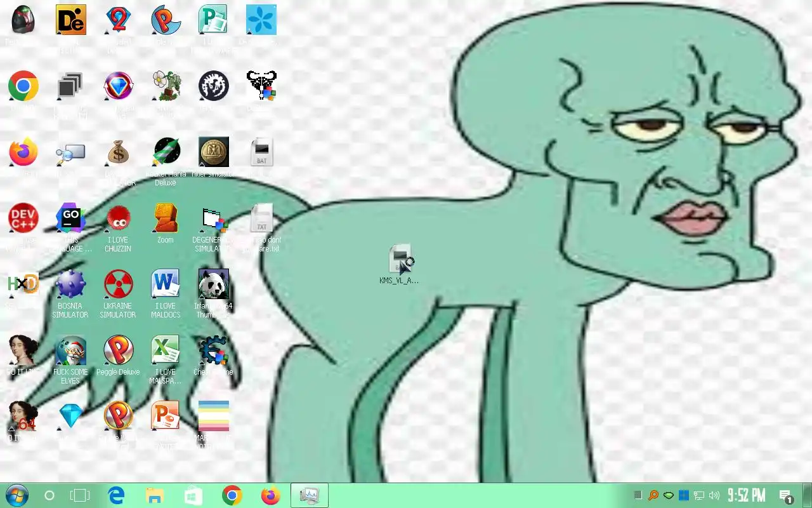The height and width of the screenshot is (508, 812).
Task: Click the Firefox icon pinned on the taskbar
Action: 271,496
